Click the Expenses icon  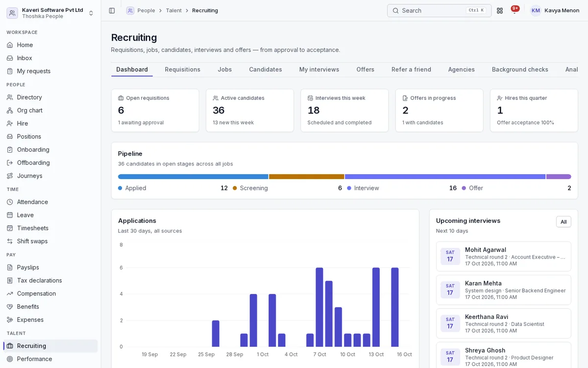10,320
